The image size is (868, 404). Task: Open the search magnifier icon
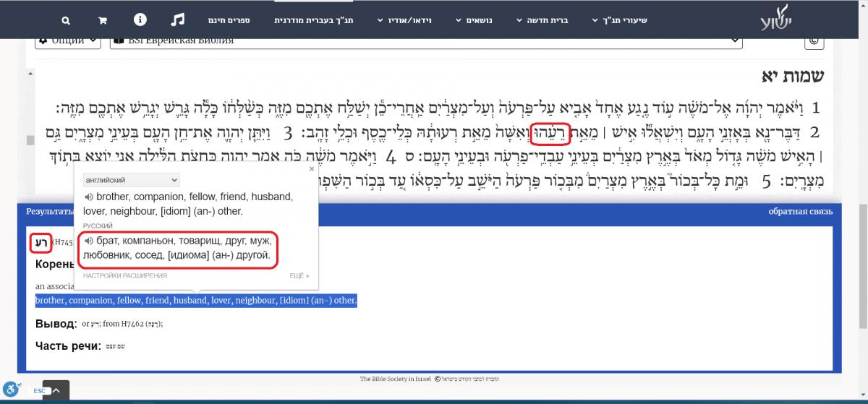point(67,21)
